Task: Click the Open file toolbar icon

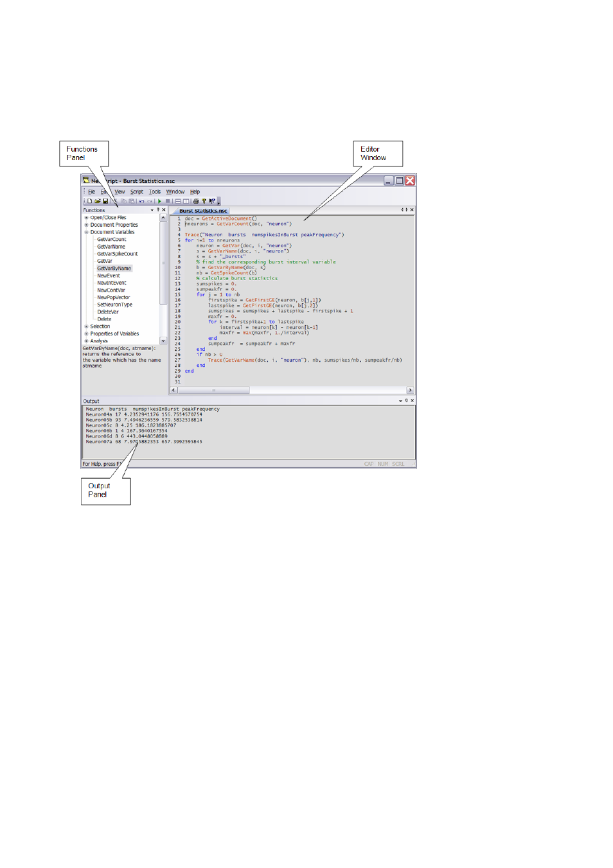Action: [98, 201]
